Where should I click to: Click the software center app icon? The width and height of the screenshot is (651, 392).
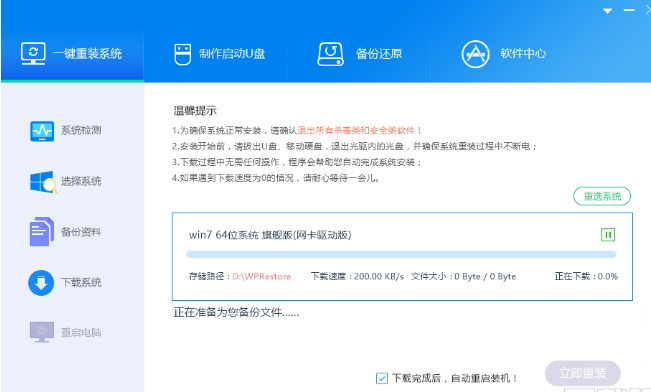(x=475, y=54)
